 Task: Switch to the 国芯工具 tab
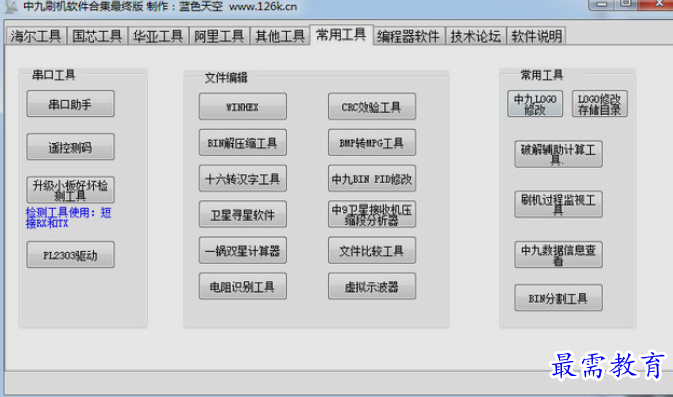tap(97, 36)
